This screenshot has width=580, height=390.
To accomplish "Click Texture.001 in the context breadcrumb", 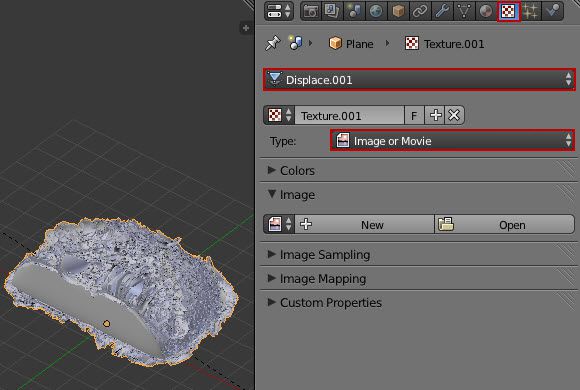I will coord(445,44).
